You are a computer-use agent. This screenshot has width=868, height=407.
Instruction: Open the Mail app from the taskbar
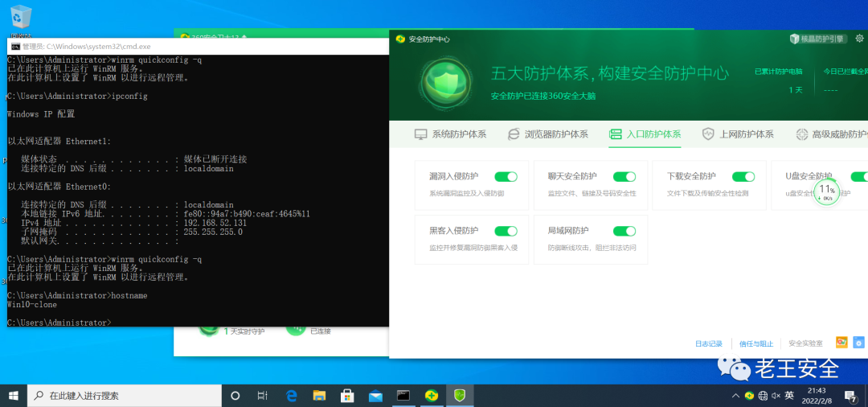coord(375,396)
